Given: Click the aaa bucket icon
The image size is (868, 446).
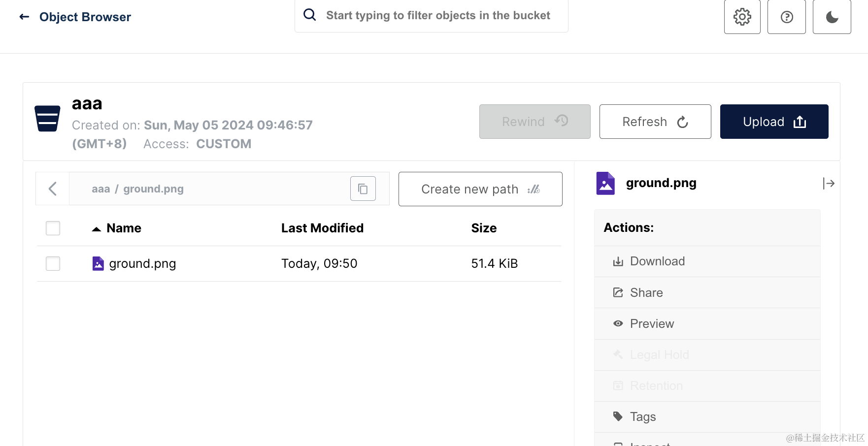Looking at the screenshot, I should [x=47, y=119].
